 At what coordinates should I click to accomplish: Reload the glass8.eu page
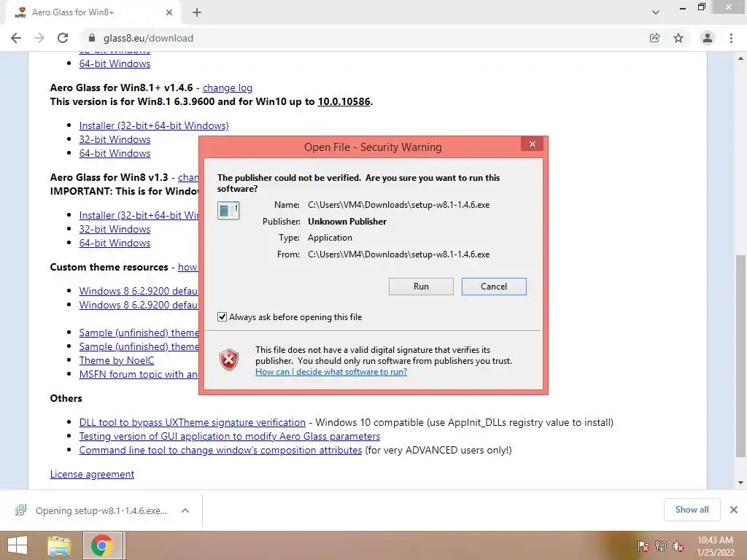click(63, 38)
